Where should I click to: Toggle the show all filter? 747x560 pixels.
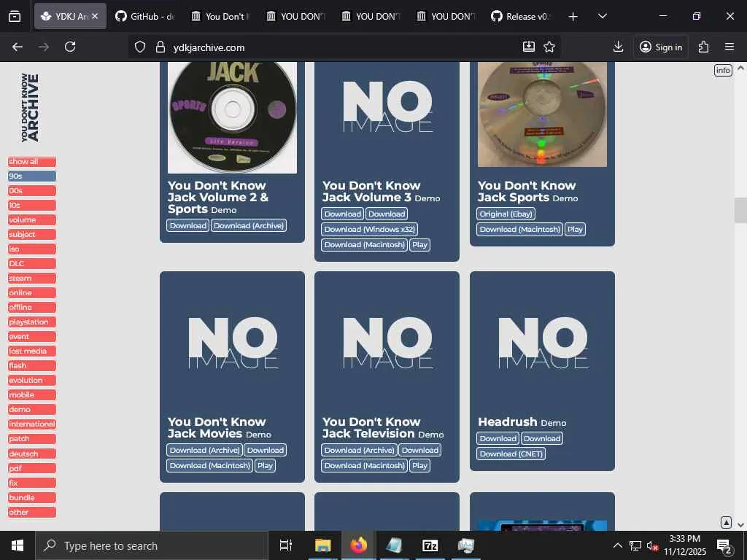click(x=32, y=162)
